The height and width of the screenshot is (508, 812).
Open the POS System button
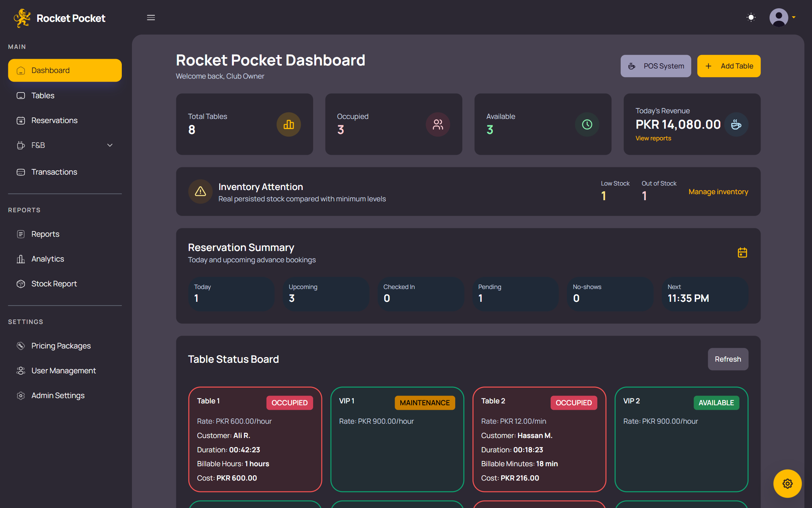point(656,66)
